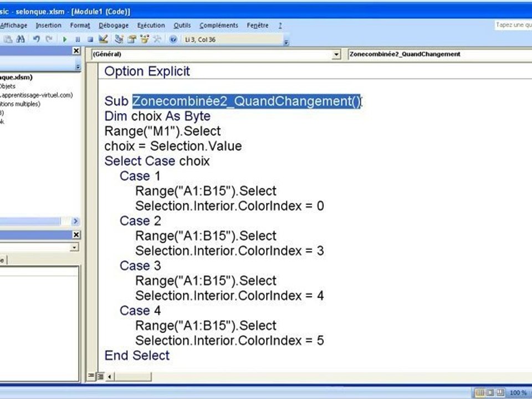Screen dimensions: 532x399
Task: Open the Properties Window icon
Action: pyautogui.click(x=132, y=39)
